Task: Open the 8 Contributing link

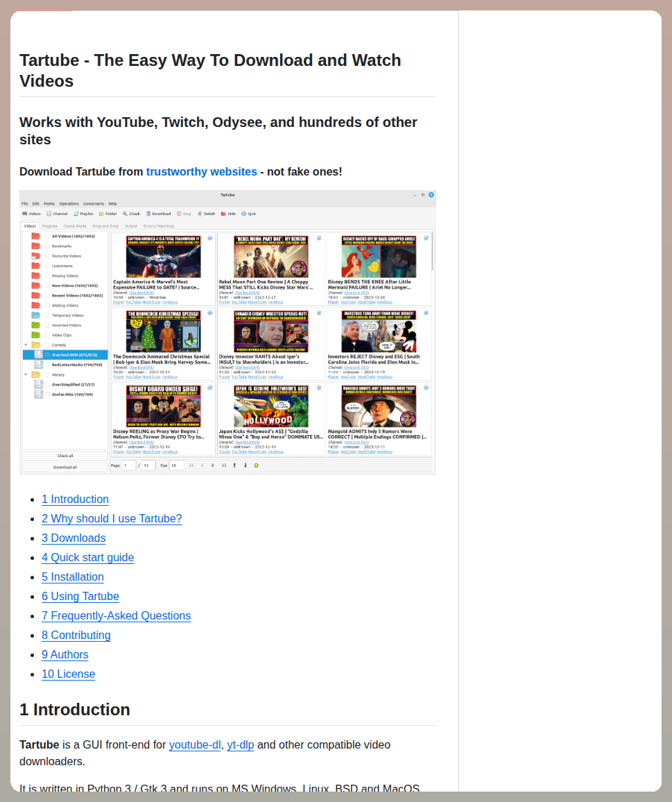Action: [x=76, y=635]
